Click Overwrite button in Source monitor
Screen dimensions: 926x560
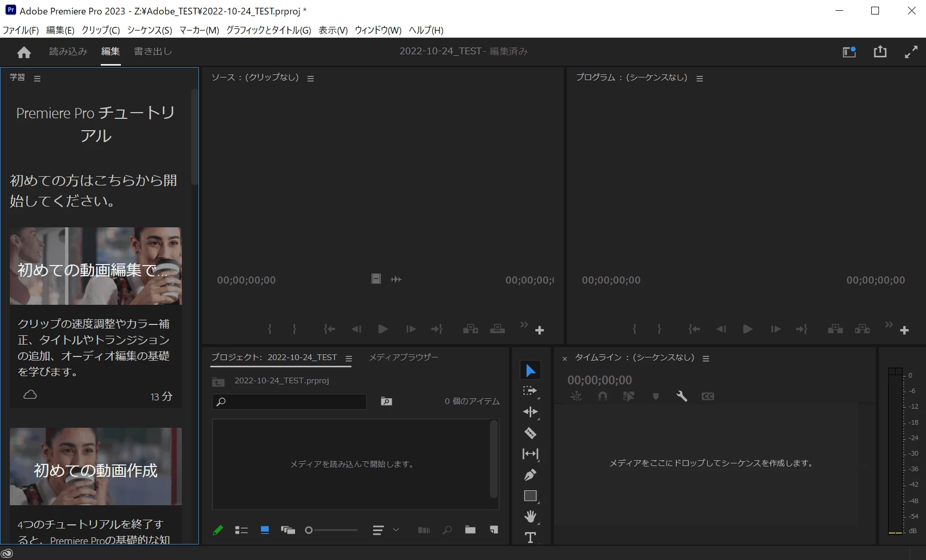point(497,329)
